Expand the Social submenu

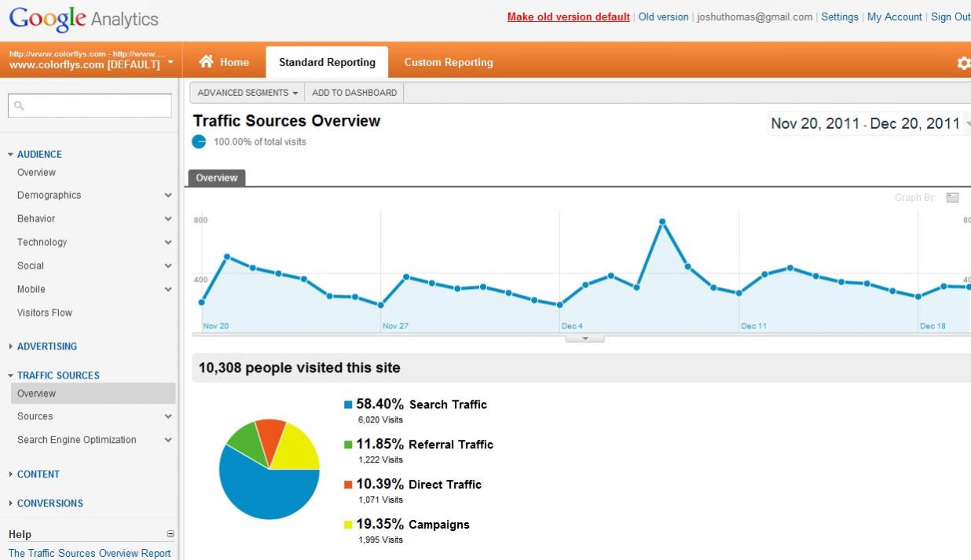[x=168, y=266]
